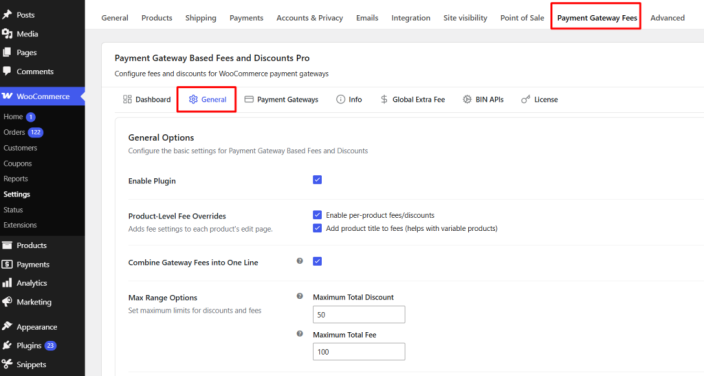
Task: Click the Maximum Total Discount field
Action: click(x=359, y=314)
